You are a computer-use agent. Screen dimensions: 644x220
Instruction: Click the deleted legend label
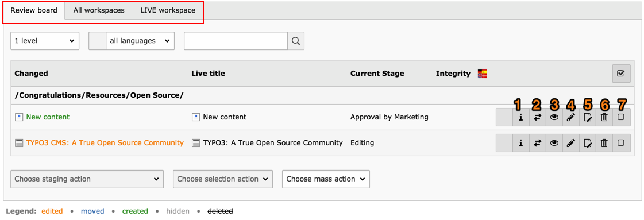(x=220, y=211)
